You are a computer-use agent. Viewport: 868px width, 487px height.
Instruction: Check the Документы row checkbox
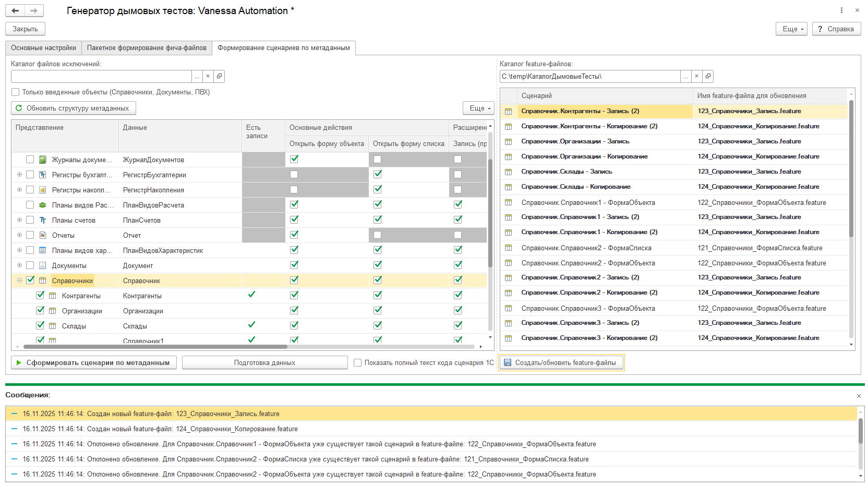(x=30, y=265)
